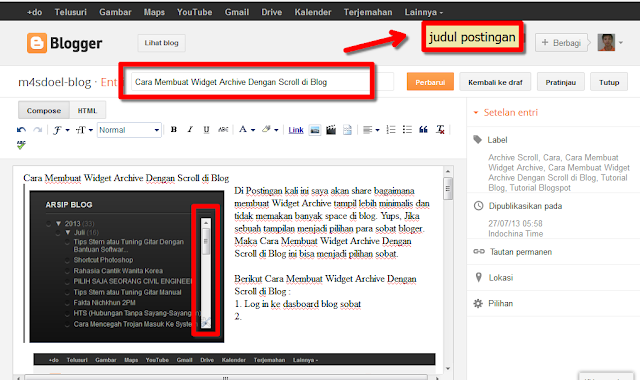
Task: Click the Berbagi share button
Action: pos(561,42)
